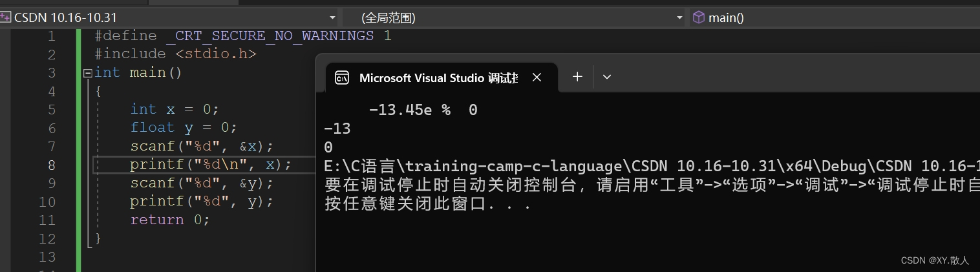Select the Microsoft Visual Studio 调试 tab
980x272 pixels.
[x=438, y=78]
